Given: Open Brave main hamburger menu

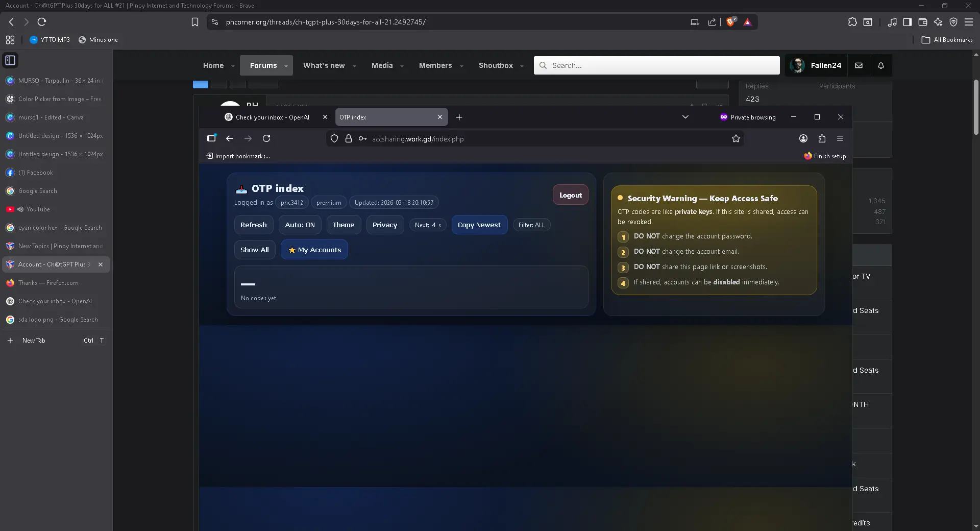Looking at the screenshot, I should [969, 22].
